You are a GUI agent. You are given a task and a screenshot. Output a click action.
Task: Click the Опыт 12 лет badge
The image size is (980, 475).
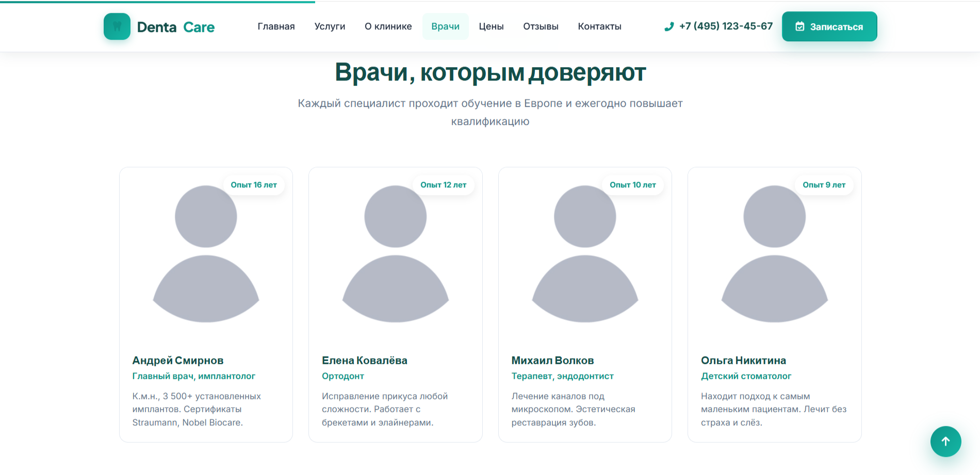[x=443, y=185]
